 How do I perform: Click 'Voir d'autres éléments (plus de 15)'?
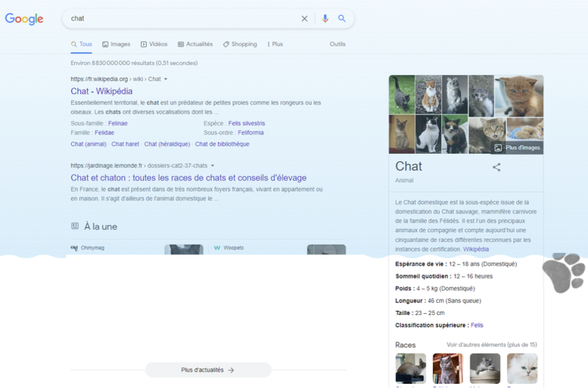point(492,345)
